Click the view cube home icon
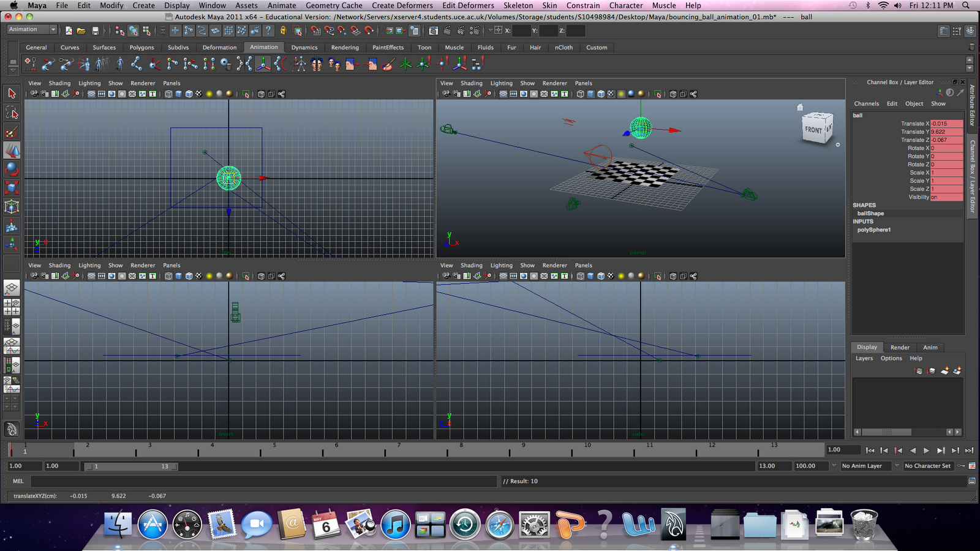 point(799,107)
